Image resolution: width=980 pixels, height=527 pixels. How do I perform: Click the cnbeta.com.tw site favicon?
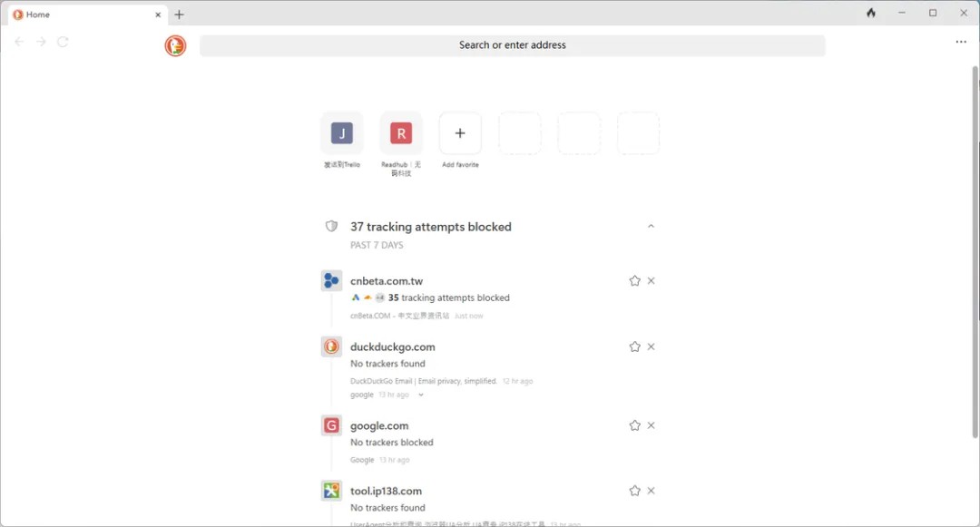(x=331, y=280)
